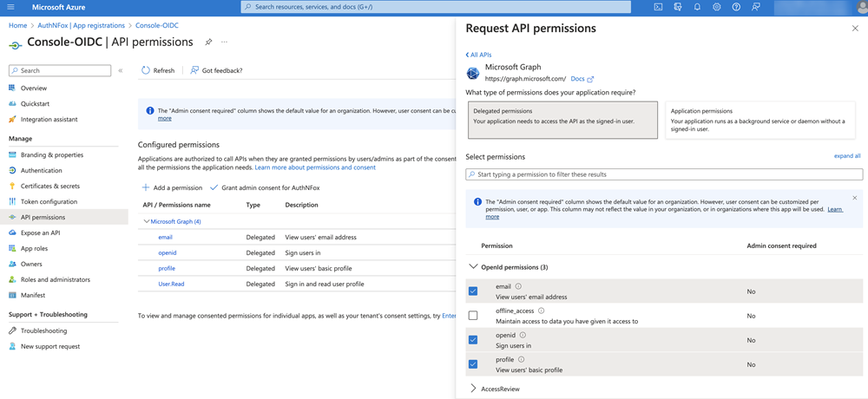868x399 pixels.
Task: Uncheck the profile permission checkbox
Action: [473, 364]
